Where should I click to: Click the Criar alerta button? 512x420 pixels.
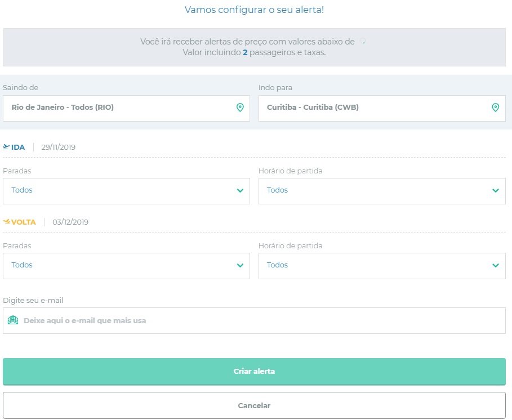(x=254, y=372)
